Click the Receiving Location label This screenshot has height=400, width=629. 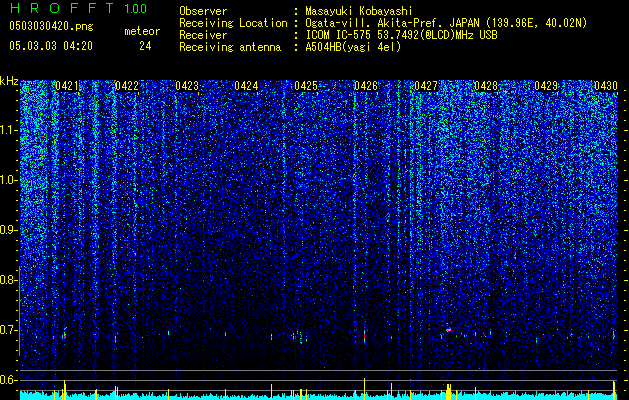point(233,23)
